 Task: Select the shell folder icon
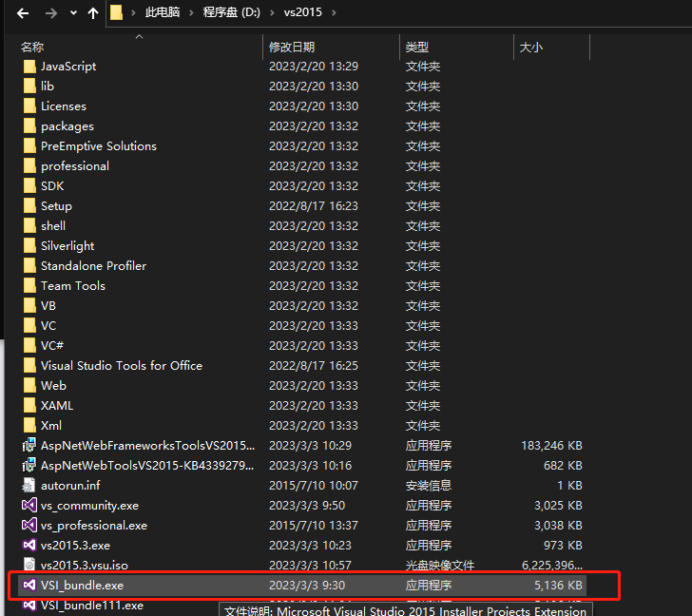(x=29, y=226)
